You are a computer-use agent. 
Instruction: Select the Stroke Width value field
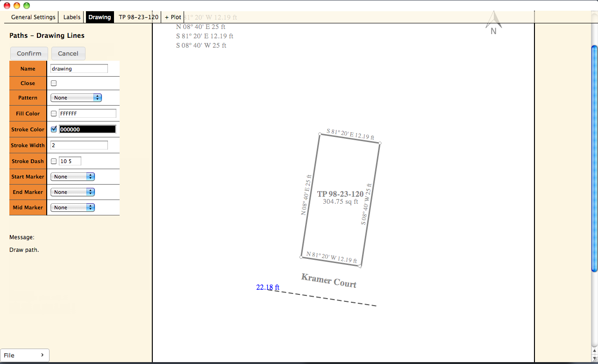[78, 145]
